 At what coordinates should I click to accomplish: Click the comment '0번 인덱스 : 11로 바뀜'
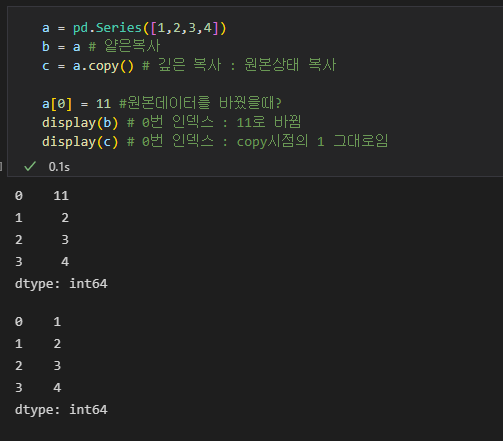point(221,122)
